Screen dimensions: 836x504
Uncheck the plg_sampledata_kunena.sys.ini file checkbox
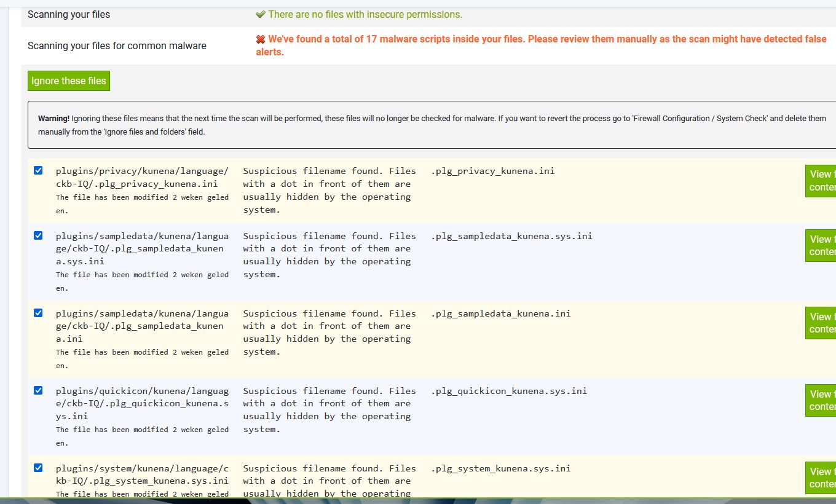point(38,235)
